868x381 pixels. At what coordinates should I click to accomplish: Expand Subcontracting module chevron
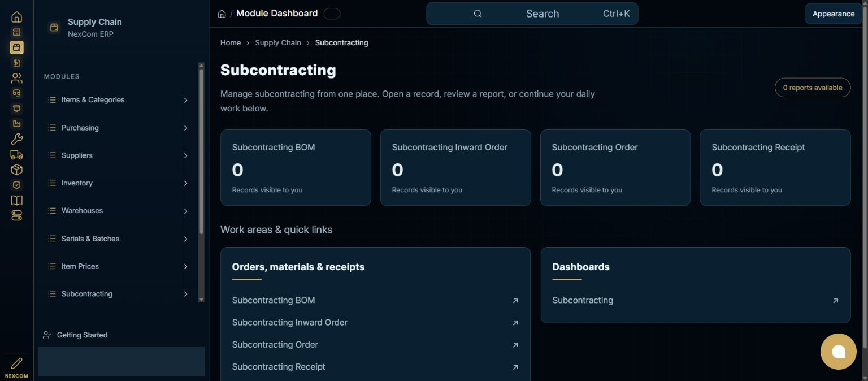185,294
